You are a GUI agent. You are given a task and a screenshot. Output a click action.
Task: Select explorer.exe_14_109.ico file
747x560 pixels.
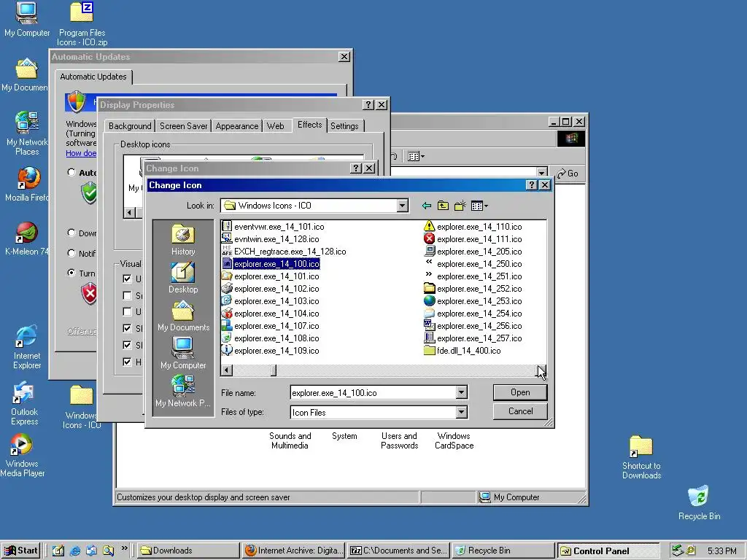click(x=271, y=351)
